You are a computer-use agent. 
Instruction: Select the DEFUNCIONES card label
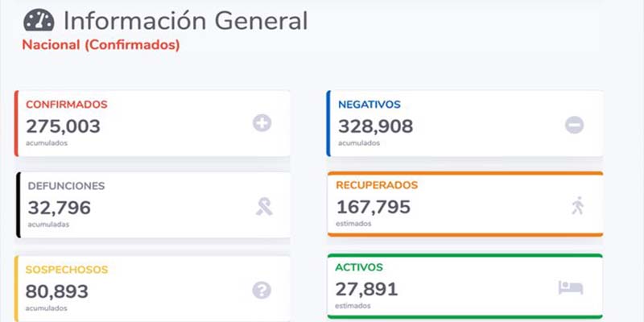[66, 186]
